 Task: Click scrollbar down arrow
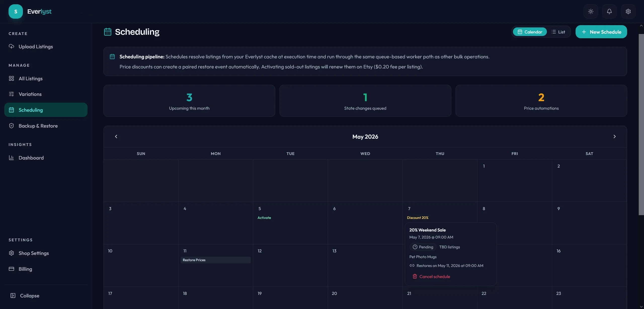click(x=641, y=307)
